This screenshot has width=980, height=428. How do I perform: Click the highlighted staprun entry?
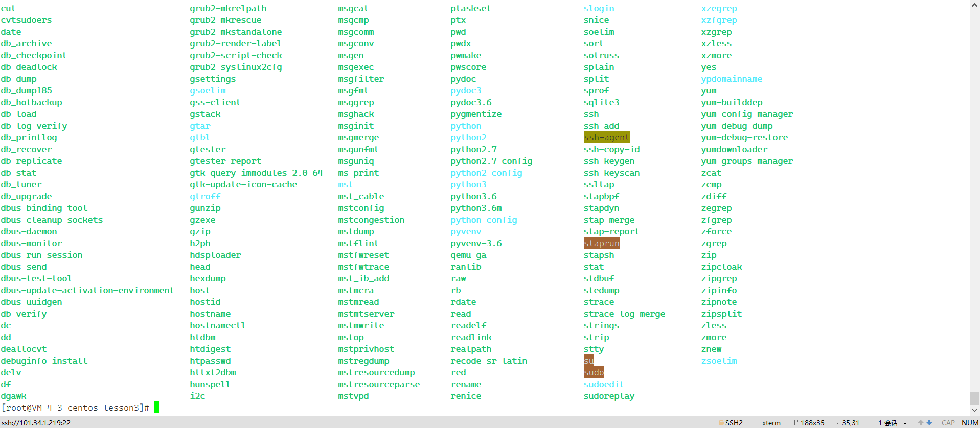[602, 243]
